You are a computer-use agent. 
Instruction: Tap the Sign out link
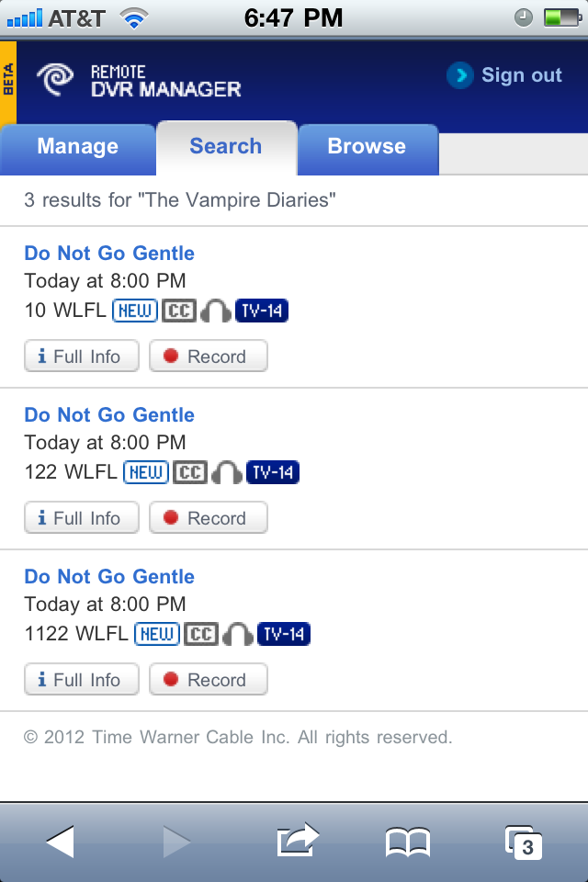click(521, 75)
